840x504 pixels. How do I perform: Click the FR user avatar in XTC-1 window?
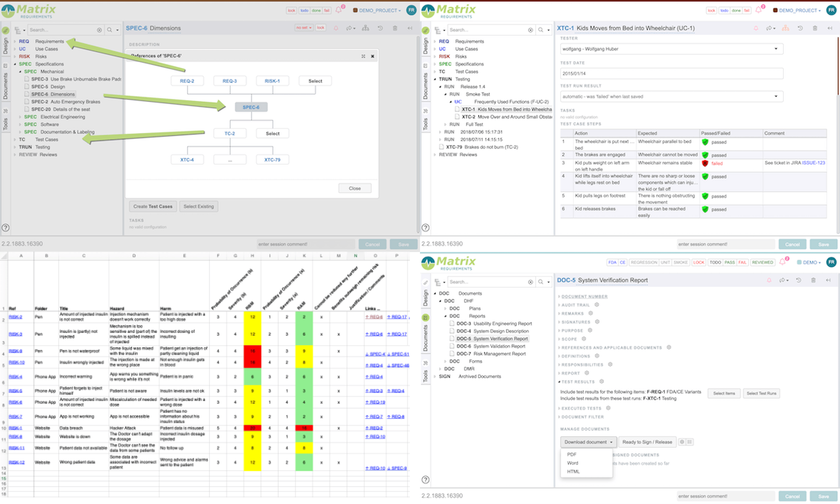pos(831,10)
